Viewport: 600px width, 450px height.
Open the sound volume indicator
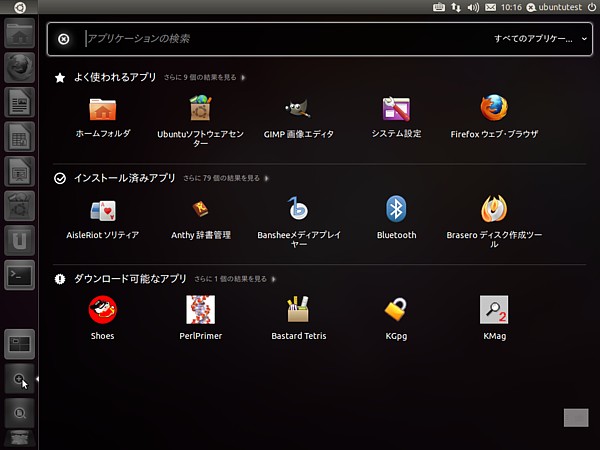coord(473,7)
